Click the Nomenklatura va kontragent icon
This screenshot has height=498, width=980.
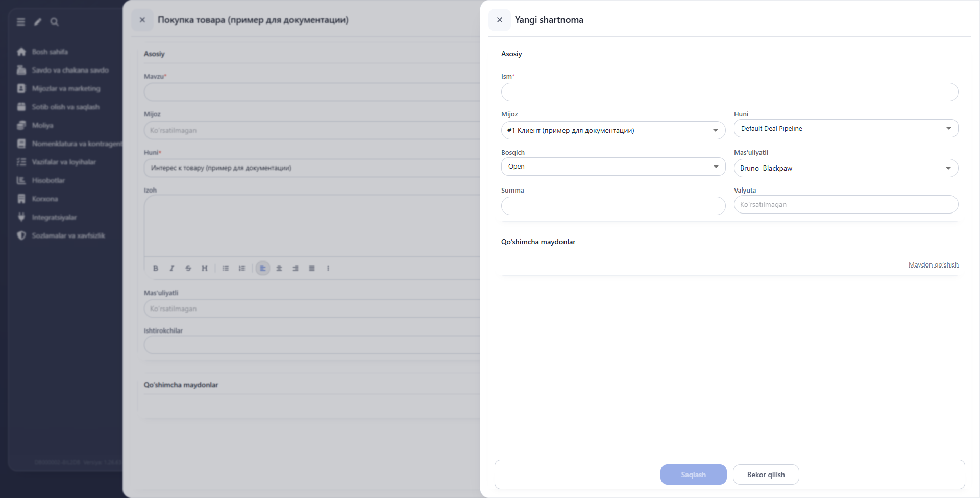click(x=21, y=144)
